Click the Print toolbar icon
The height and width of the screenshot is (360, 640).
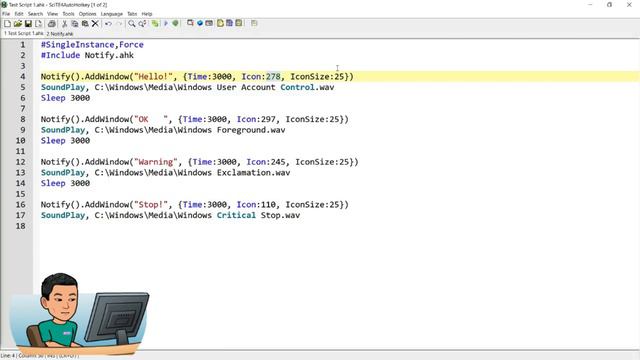pos(52,23)
